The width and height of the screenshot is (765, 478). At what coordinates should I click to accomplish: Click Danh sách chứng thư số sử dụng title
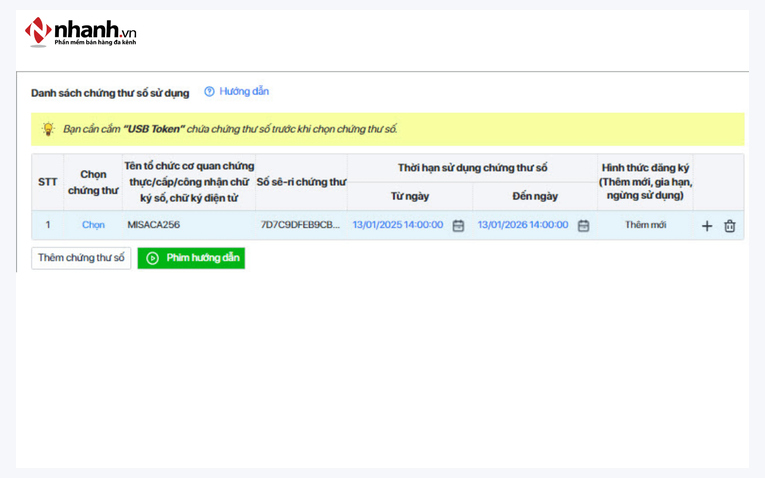point(110,93)
